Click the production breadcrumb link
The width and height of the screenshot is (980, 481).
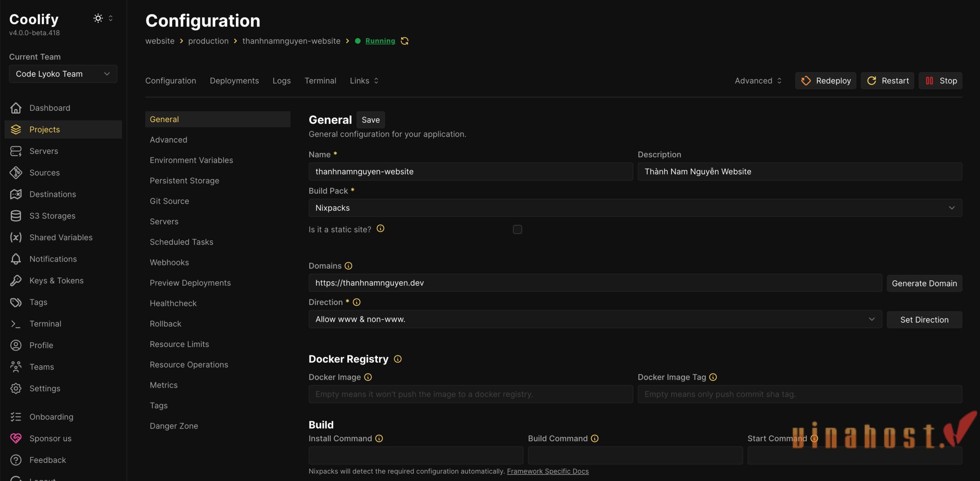click(x=208, y=41)
